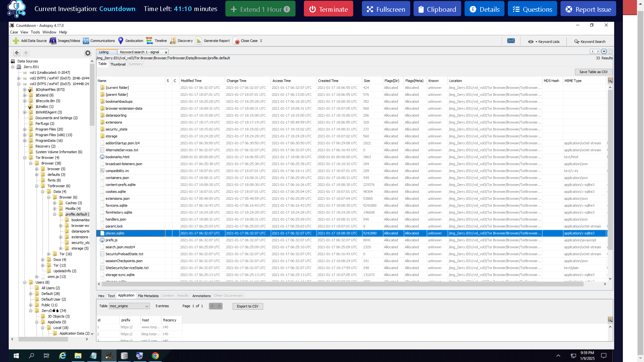
Task: Navigate forward with the right arrow
Action: click(x=26, y=53)
